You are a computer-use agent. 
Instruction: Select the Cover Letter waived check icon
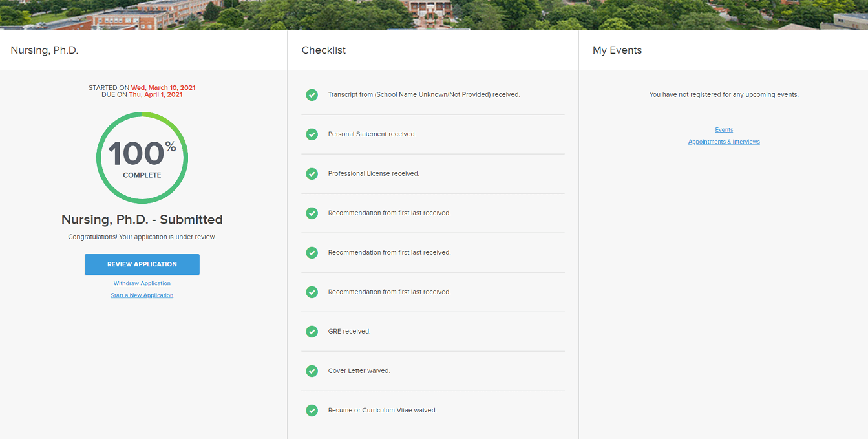312,371
